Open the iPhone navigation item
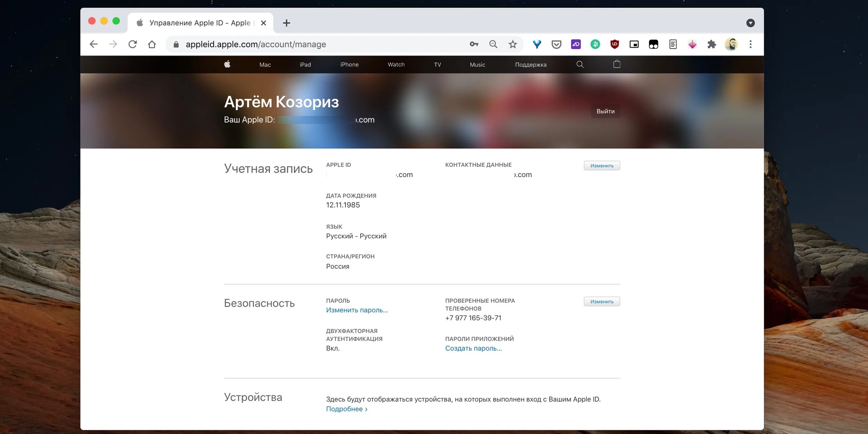 click(x=349, y=65)
